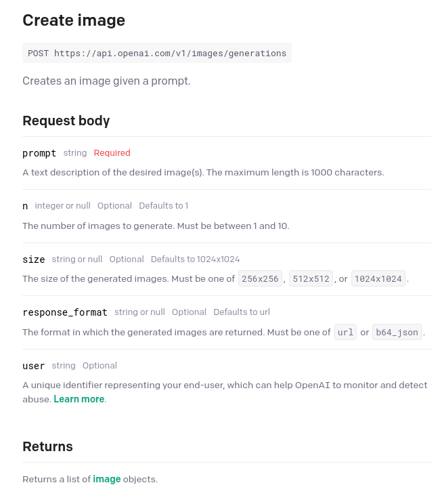Select the "prompt" parameter name

coord(39,153)
